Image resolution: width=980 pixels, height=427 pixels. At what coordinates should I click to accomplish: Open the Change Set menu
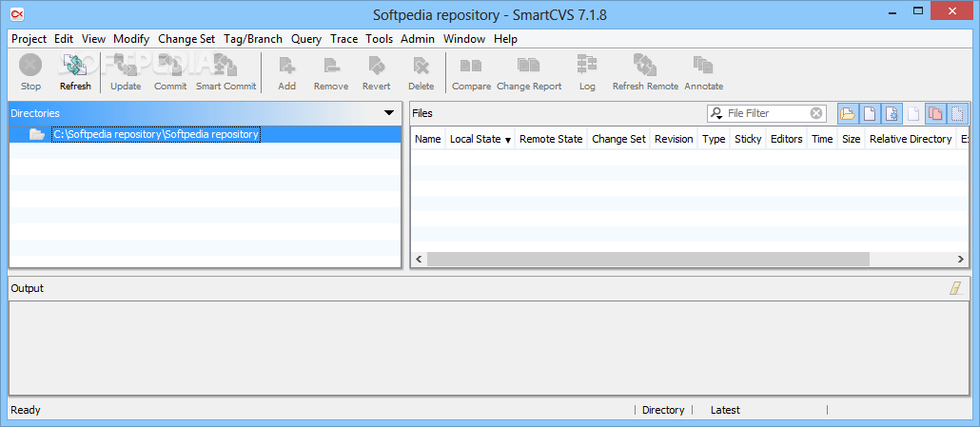click(186, 39)
